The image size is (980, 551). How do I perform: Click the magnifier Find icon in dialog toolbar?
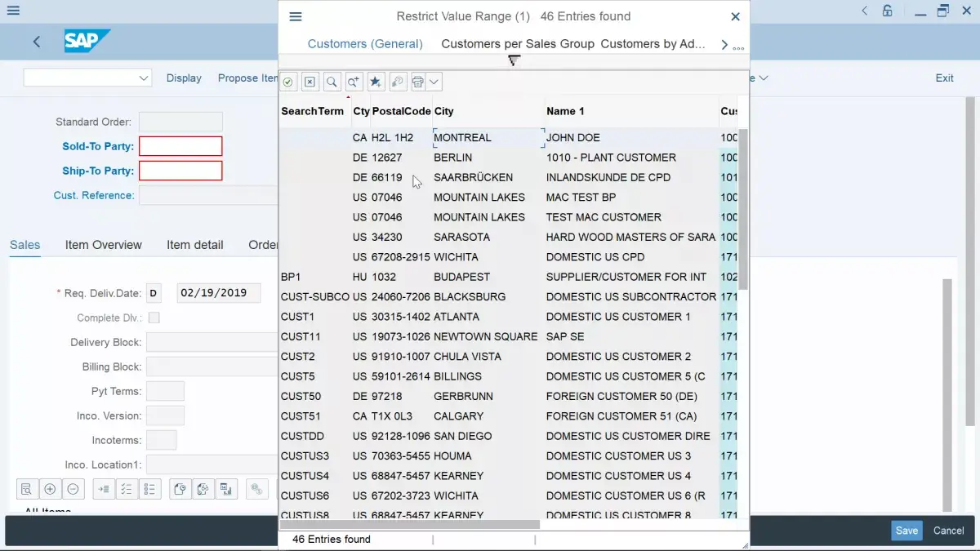tap(332, 82)
